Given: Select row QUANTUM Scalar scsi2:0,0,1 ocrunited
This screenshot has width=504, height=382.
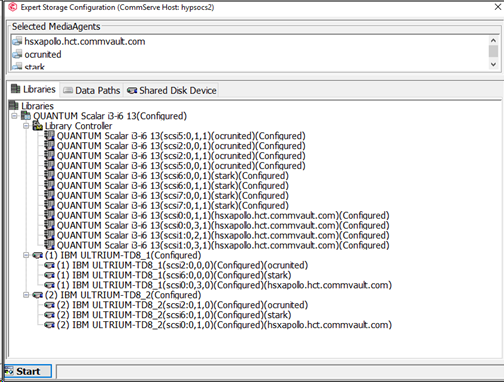Looking at the screenshot, I should pos(181,146).
